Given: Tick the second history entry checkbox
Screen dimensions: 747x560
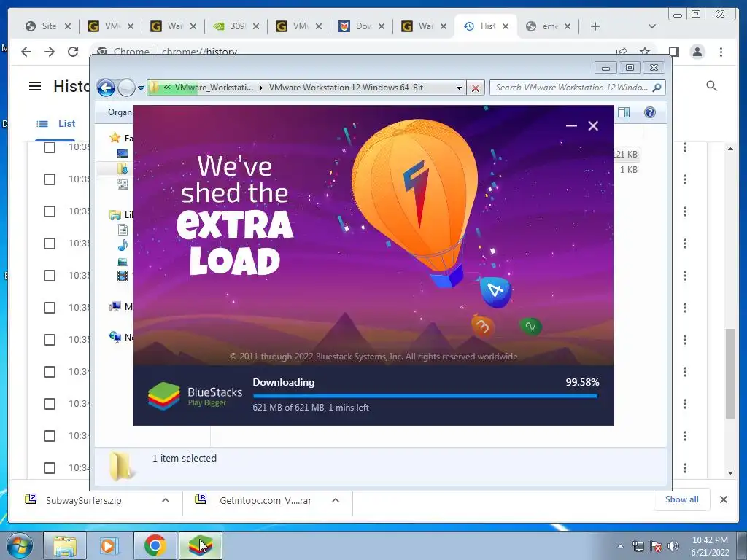Looking at the screenshot, I should (50, 179).
